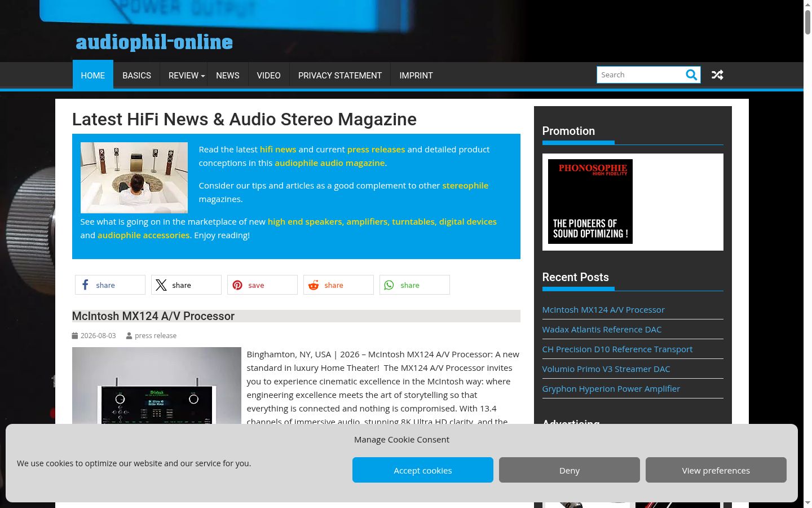Open the 'press releases' link

point(376,149)
